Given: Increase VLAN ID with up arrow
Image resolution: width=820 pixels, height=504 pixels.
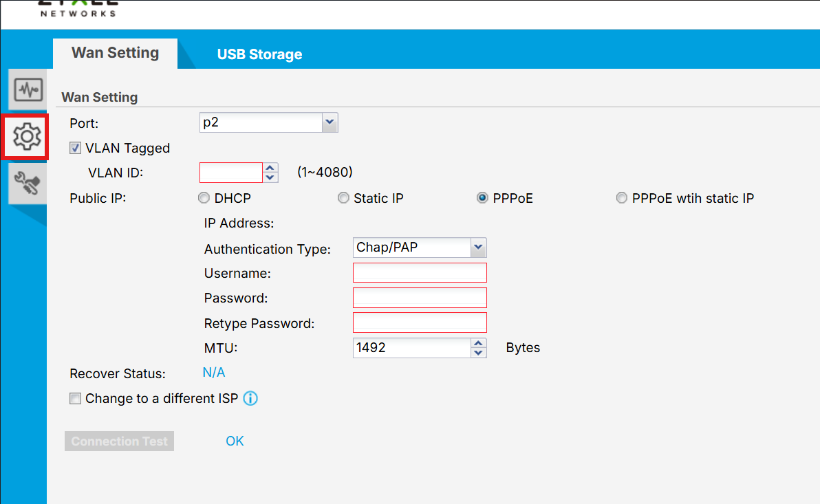Looking at the screenshot, I should click(x=270, y=168).
